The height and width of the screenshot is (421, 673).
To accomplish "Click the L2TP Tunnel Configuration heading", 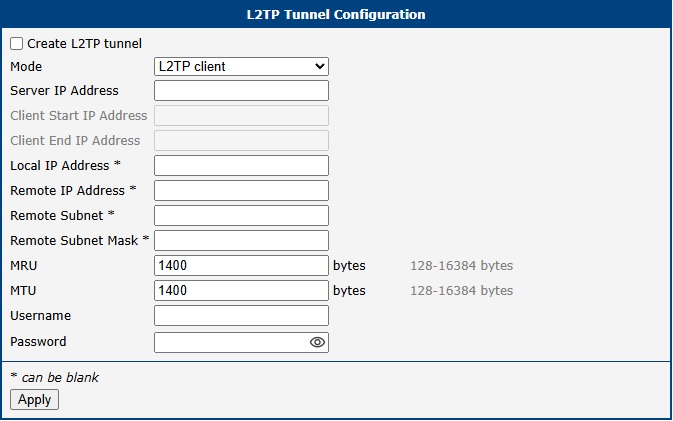I will click(x=336, y=14).
